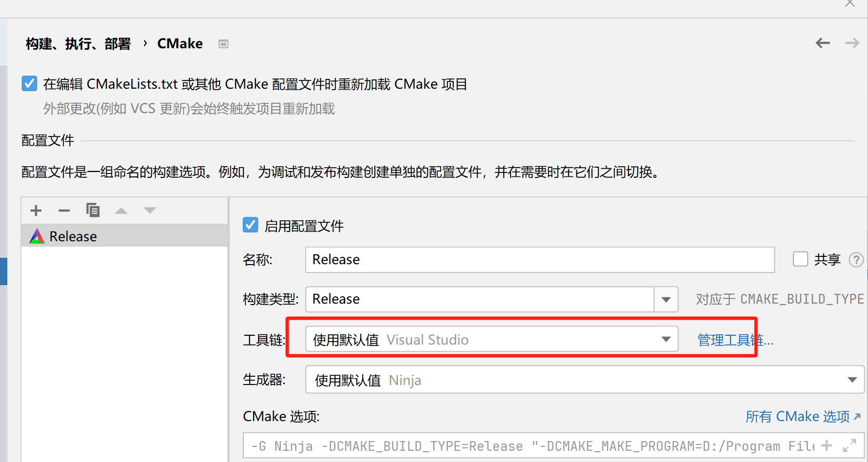Remove the selected CMake profile

64,211
